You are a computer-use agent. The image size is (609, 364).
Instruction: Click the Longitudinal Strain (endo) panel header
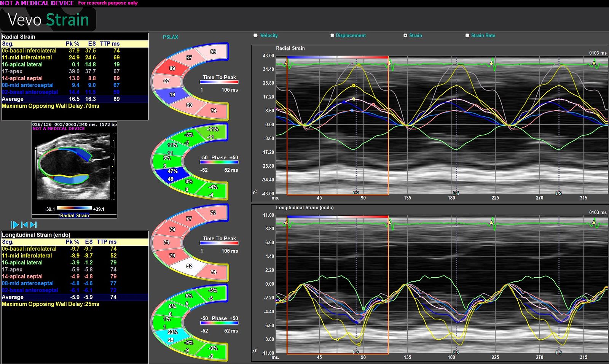[305, 208]
